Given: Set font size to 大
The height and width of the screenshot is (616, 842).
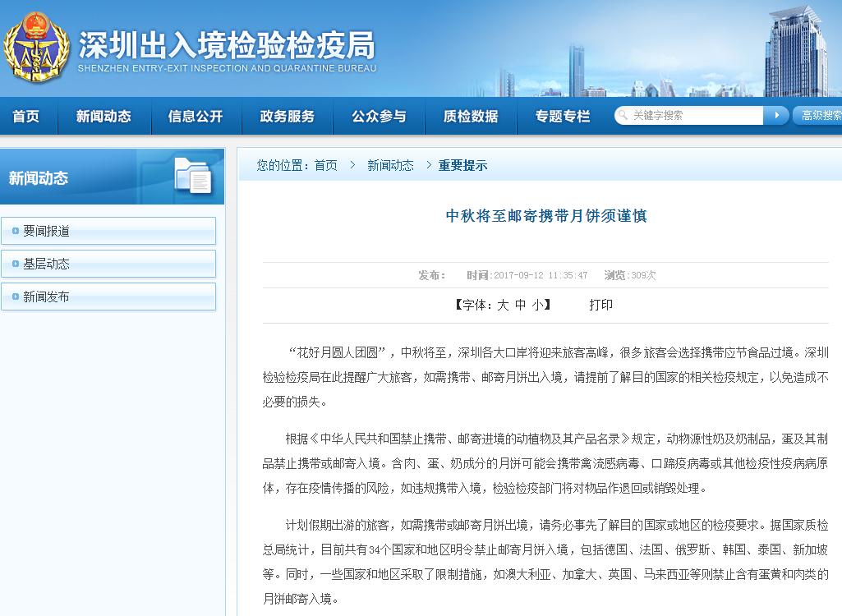Looking at the screenshot, I should click(x=503, y=305).
